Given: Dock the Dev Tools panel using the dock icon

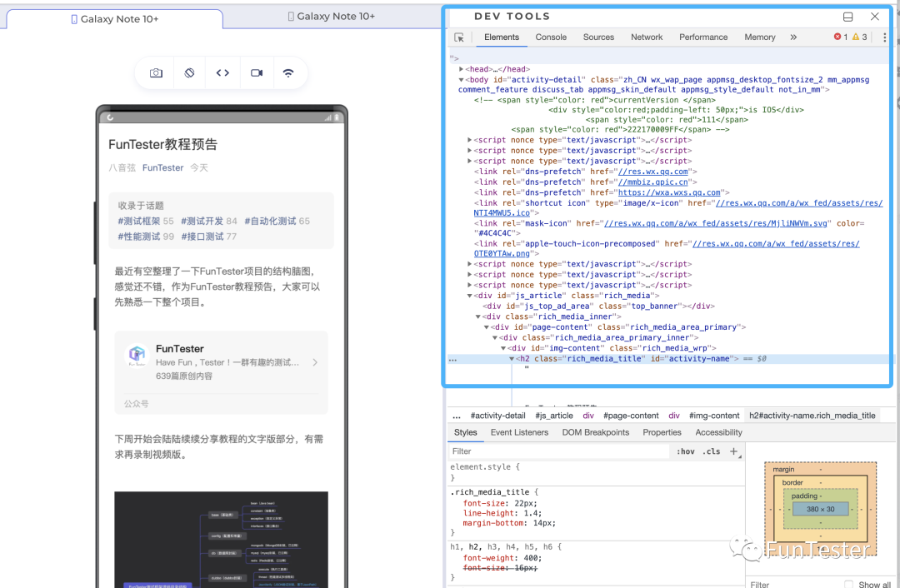Looking at the screenshot, I should [847, 17].
